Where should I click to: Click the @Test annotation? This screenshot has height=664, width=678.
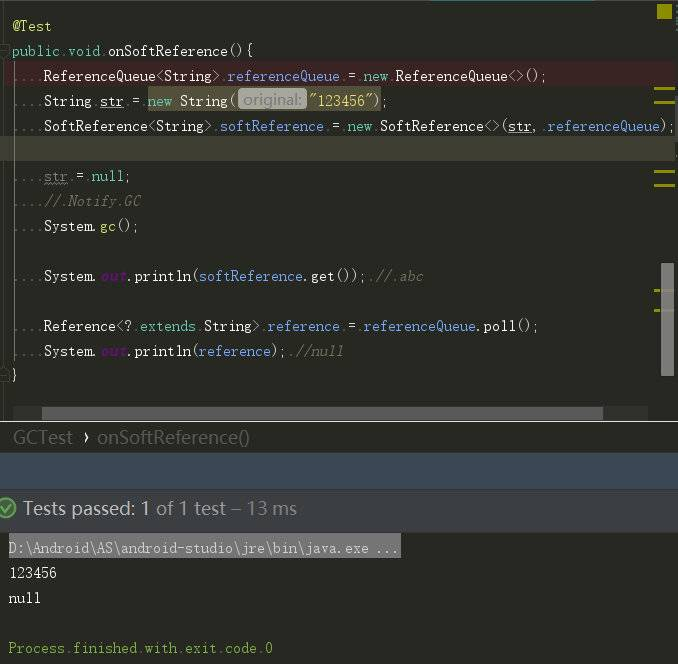point(32,26)
